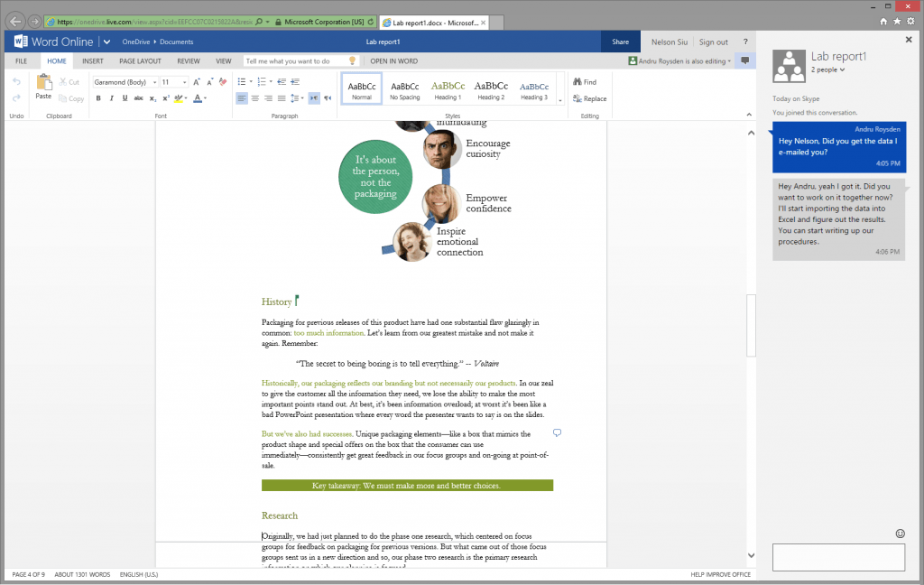924x585 pixels.
Task: Click the bullets list icon
Action: [242, 82]
